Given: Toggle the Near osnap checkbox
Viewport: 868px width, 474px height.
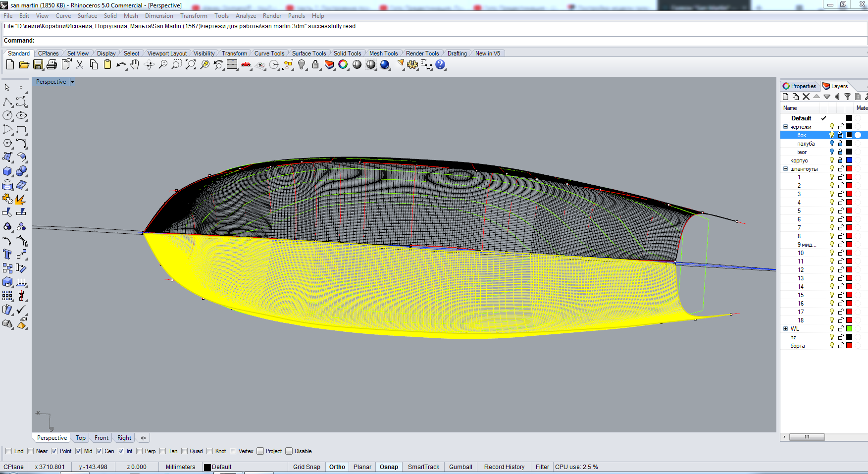Looking at the screenshot, I should (31, 451).
